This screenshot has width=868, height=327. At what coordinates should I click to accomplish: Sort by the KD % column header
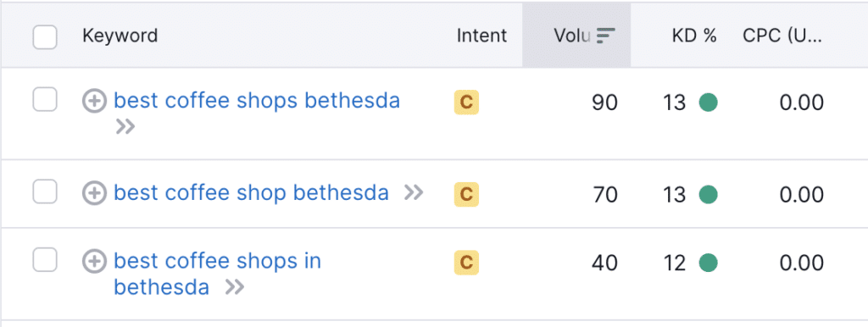(694, 36)
